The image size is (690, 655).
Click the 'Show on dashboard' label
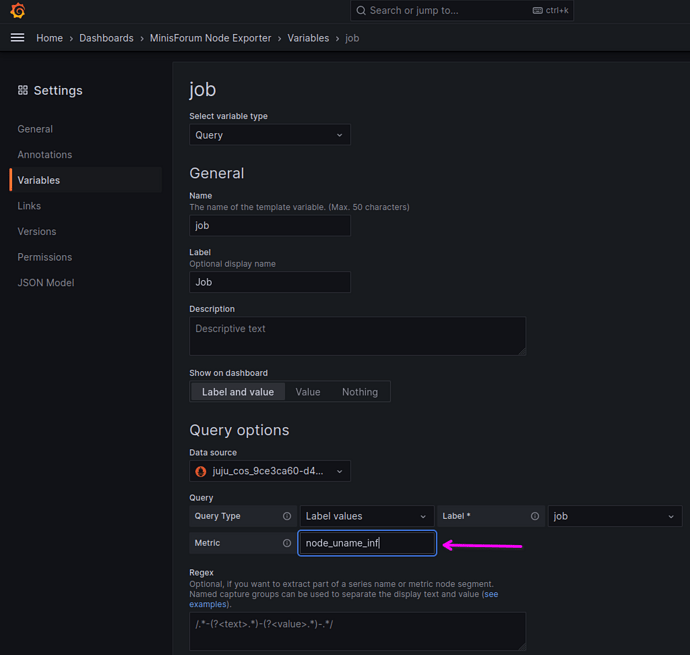pyautogui.click(x=228, y=373)
